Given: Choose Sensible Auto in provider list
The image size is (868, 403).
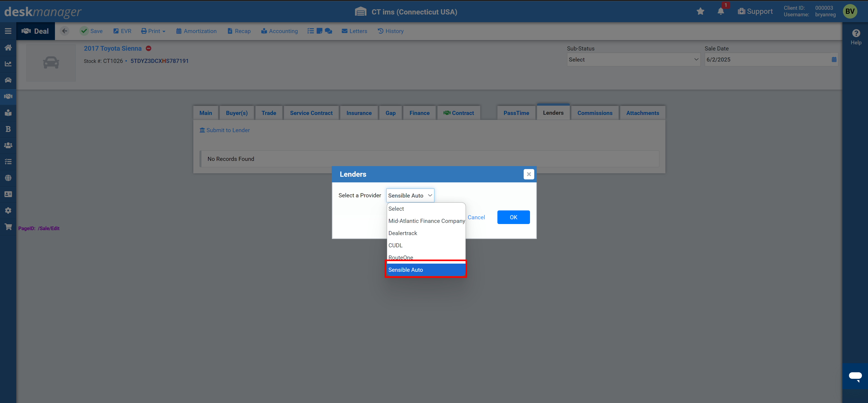Looking at the screenshot, I should (426, 270).
